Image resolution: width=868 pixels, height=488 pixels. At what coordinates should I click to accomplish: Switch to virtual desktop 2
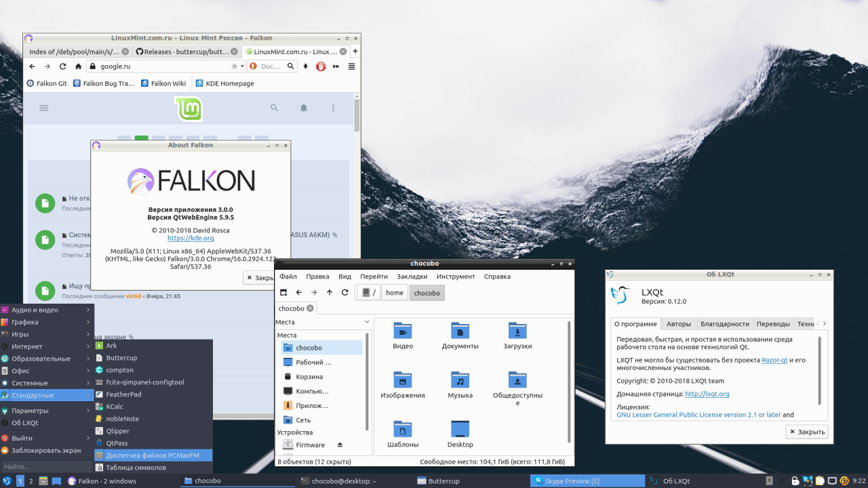[x=31, y=481]
